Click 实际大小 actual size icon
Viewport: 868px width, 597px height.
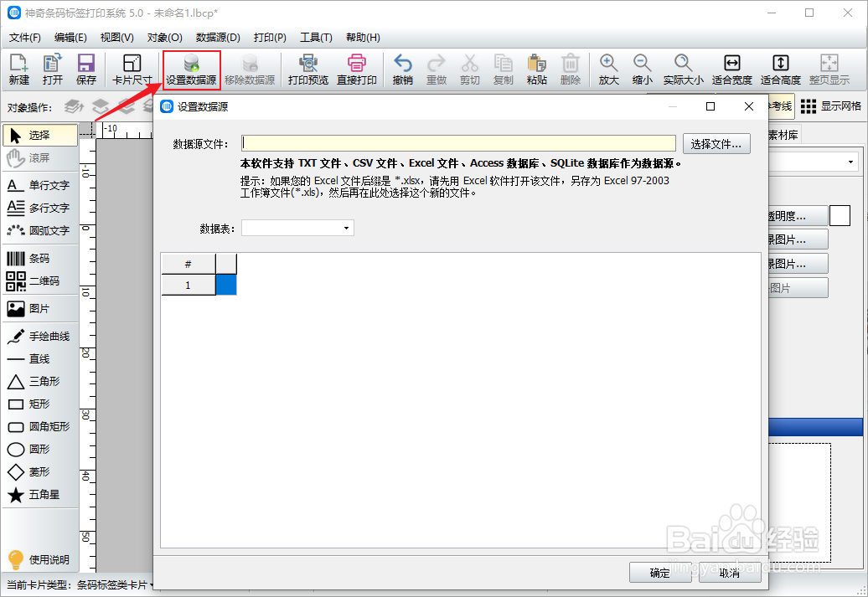[x=683, y=69]
